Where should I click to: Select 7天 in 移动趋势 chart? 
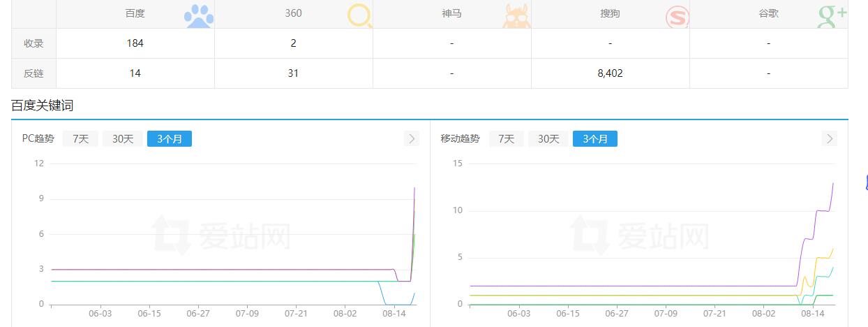click(506, 138)
